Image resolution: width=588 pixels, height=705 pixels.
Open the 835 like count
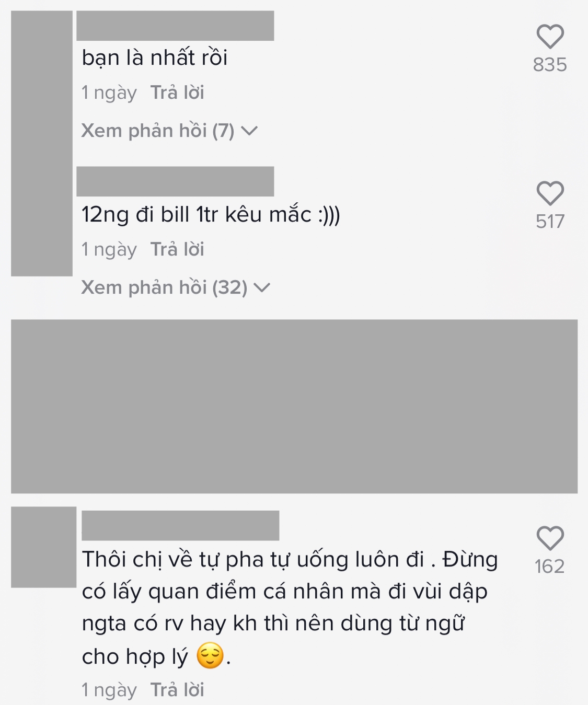pos(550,65)
